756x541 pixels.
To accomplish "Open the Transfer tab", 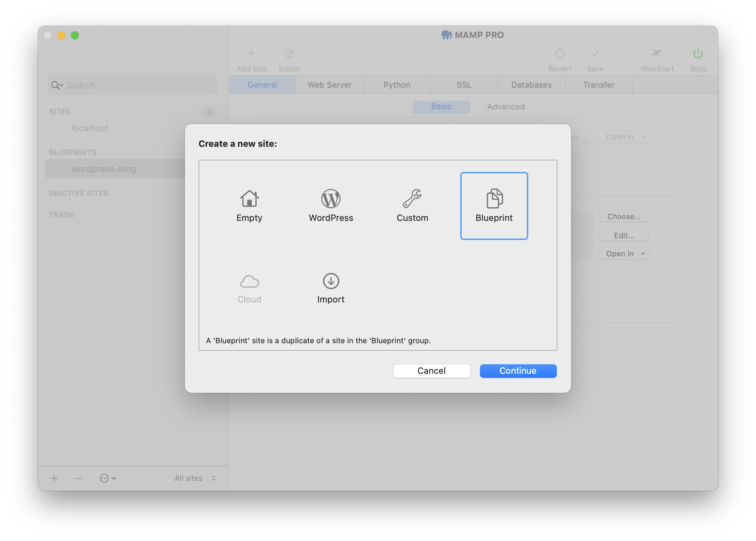I will (599, 85).
